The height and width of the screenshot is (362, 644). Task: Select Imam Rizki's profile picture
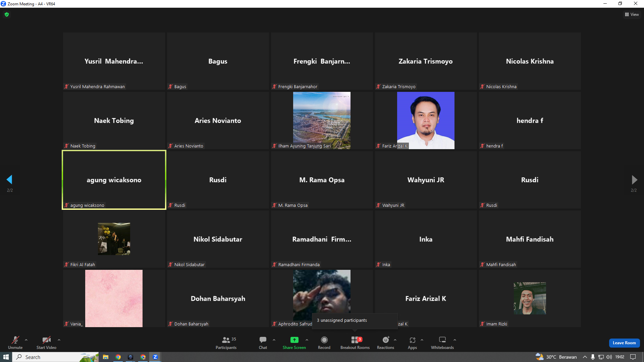[x=530, y=298]
